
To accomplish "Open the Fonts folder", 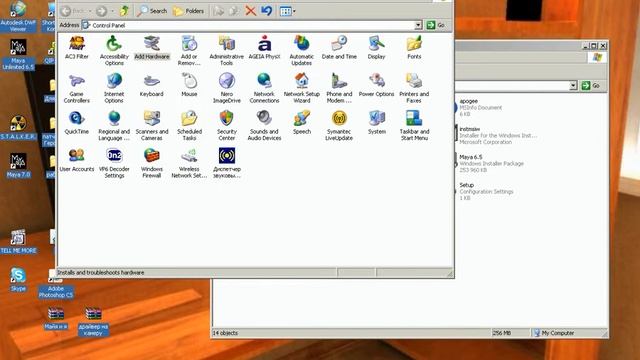I will [414, 47].
